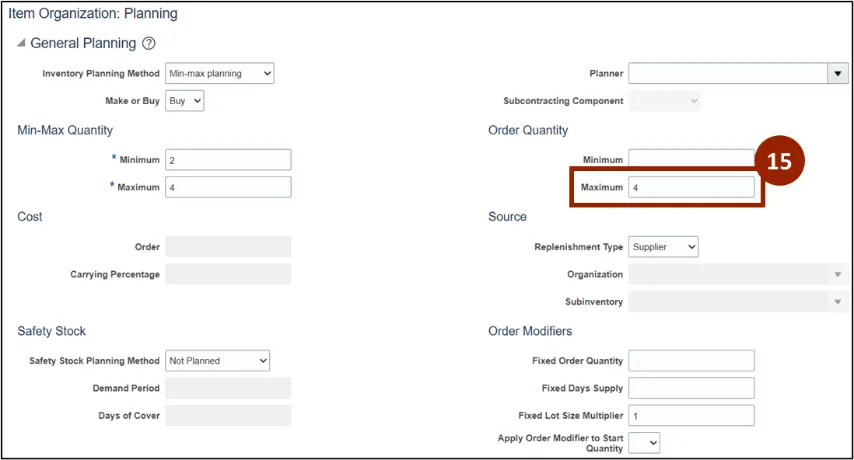Image resolution: width=854 pixels, height=460 pixels.
Task: Click the Fixed Days Supply field
Action: tap(691, 388)
